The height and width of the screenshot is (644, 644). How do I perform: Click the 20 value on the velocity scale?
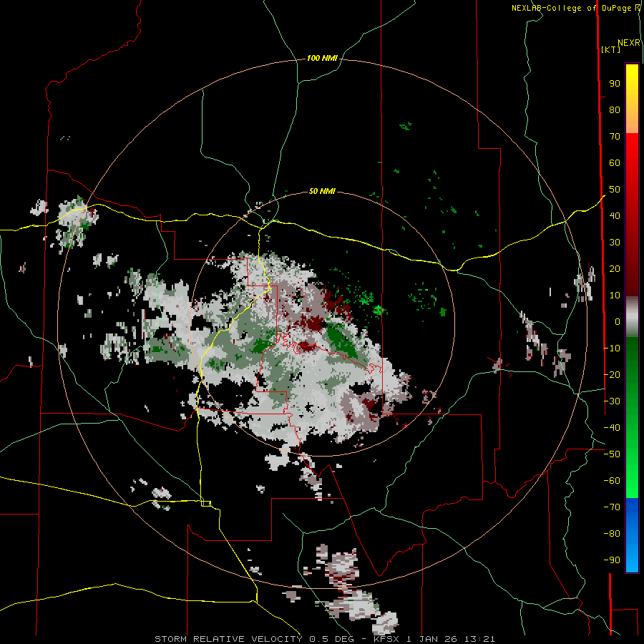tap(615, 268)
